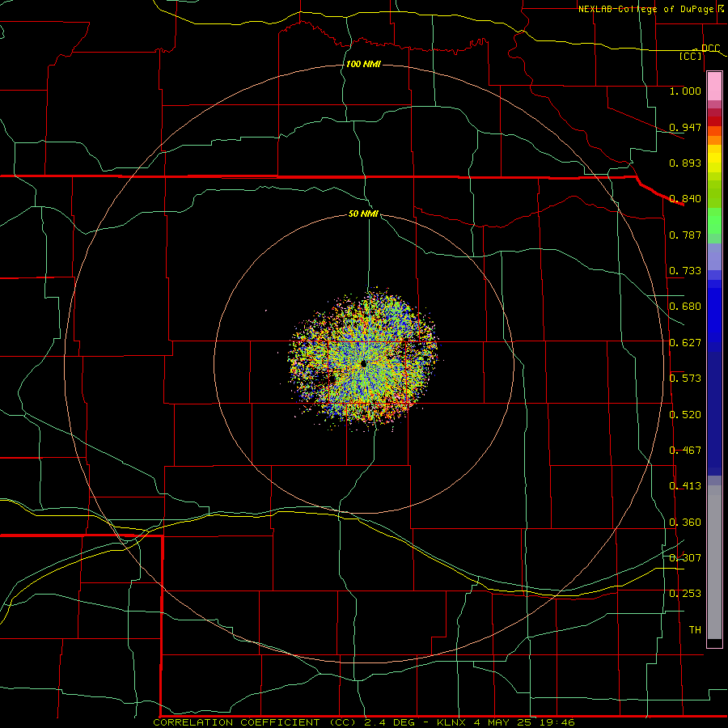Click the 0.893 legend value
Image resolution: width=728 pixels, height=728 pixels.
685,163
